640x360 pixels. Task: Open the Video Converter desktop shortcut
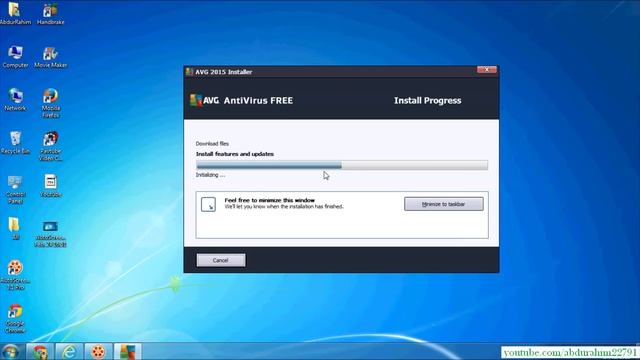point(51,146)
